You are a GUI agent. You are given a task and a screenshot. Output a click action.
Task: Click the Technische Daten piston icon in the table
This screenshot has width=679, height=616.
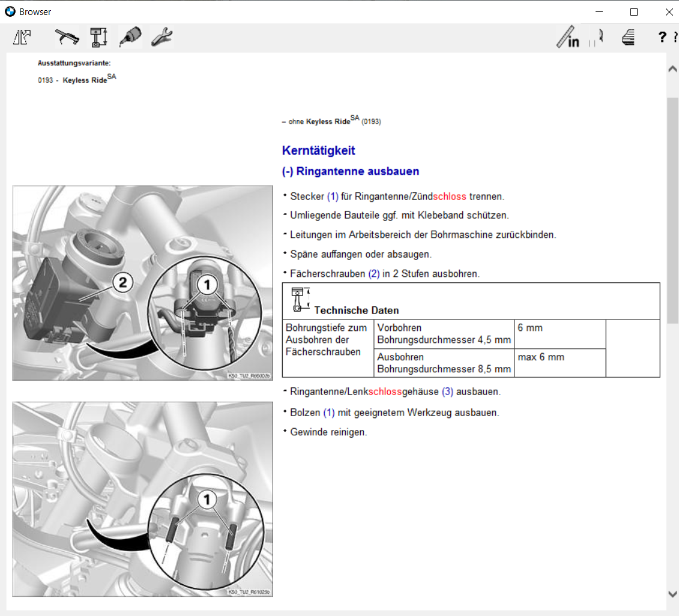click(x=299, y=300)
